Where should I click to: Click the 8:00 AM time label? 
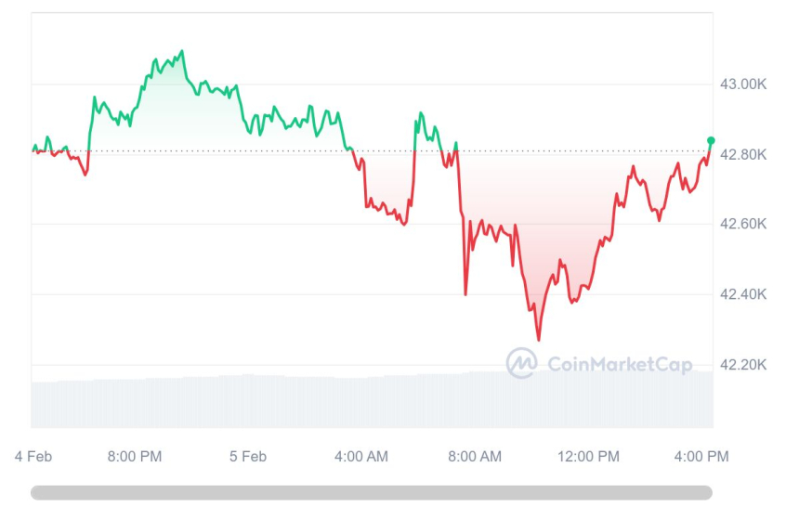(x=474, y=456)
